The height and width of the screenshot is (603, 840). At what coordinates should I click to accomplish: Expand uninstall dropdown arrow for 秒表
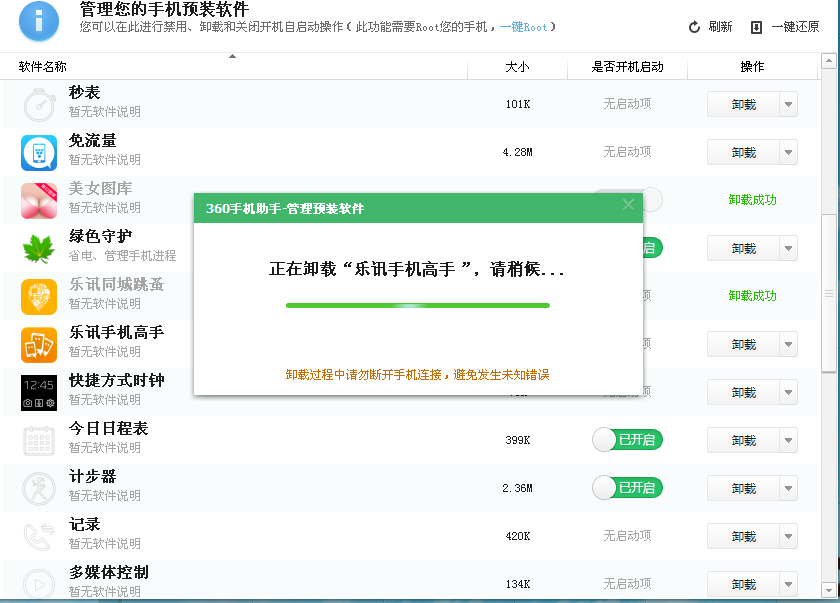[x=788, y=104]
